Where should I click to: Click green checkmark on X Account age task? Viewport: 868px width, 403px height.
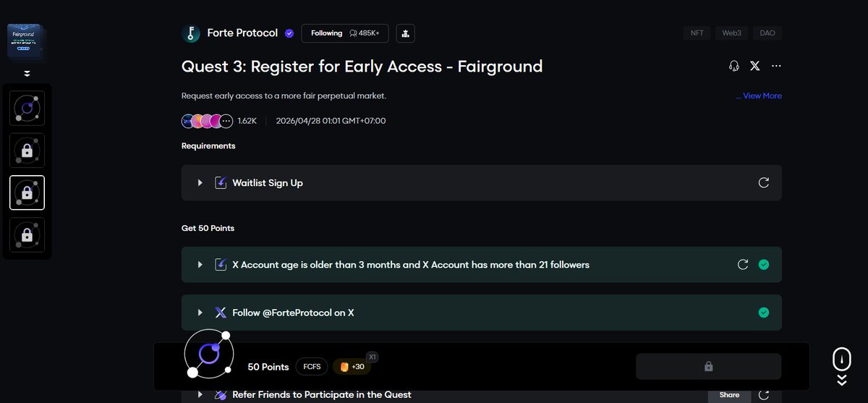[x=764, y=265]
